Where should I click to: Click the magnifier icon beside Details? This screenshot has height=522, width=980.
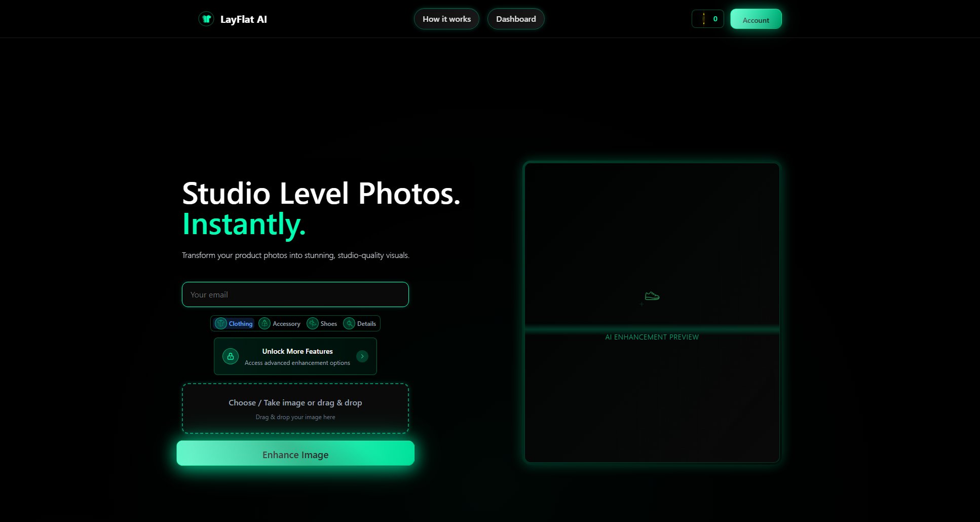tap(349, 323)
